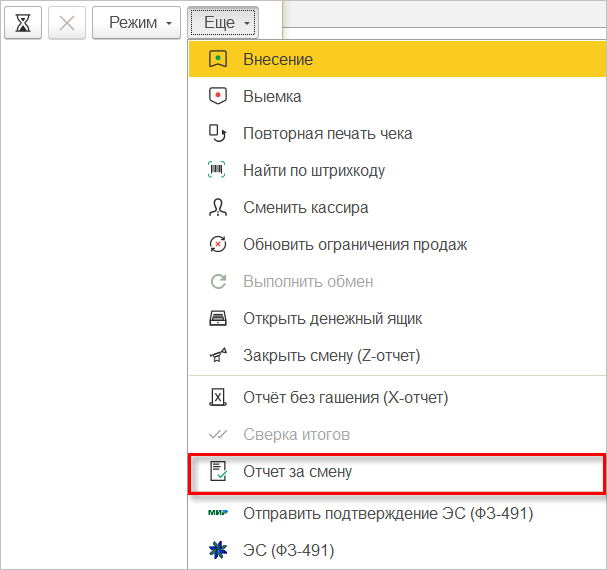Choose Отчет за смену from menu
607x570 pixels.
297,472
